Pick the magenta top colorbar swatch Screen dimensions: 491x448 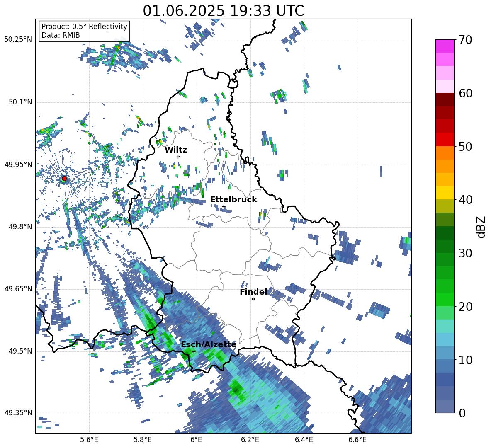(x=445, y=46)
